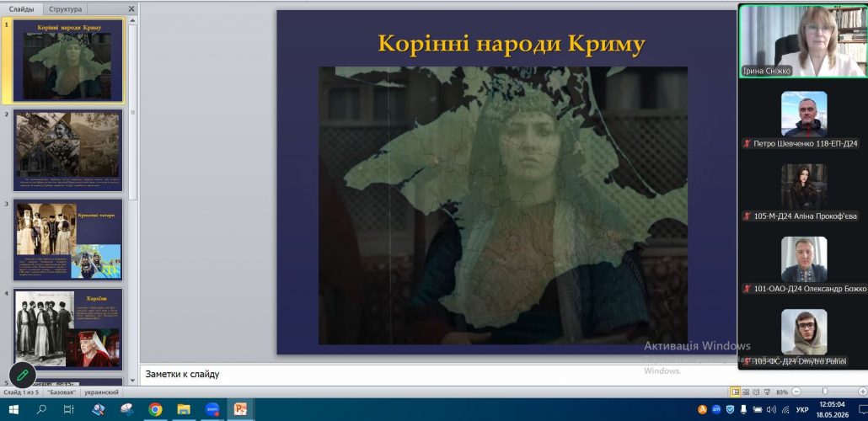Click the zoom out minus button
This screenshot has width=868, height=421.
[796, 392]
